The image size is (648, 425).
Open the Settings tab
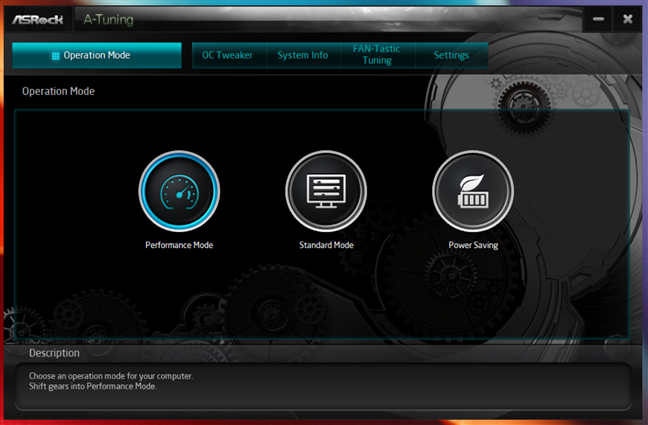(451, 56)
